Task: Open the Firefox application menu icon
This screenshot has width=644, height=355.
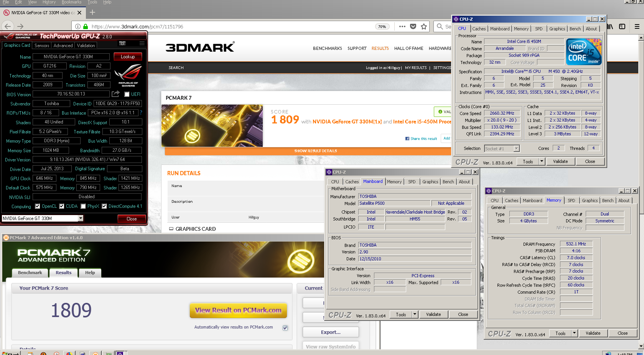Action: [637, 26]
